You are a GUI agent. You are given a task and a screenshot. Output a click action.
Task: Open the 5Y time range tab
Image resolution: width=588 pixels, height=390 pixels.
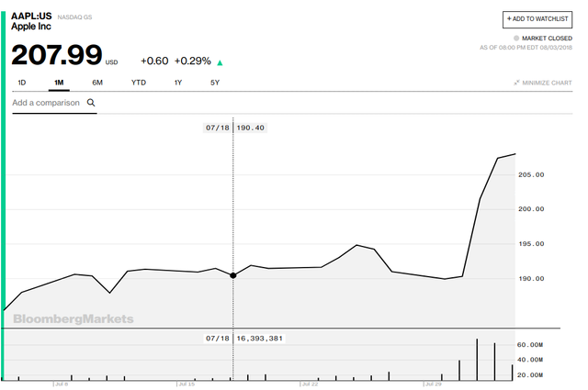click(x=215, y=83)
